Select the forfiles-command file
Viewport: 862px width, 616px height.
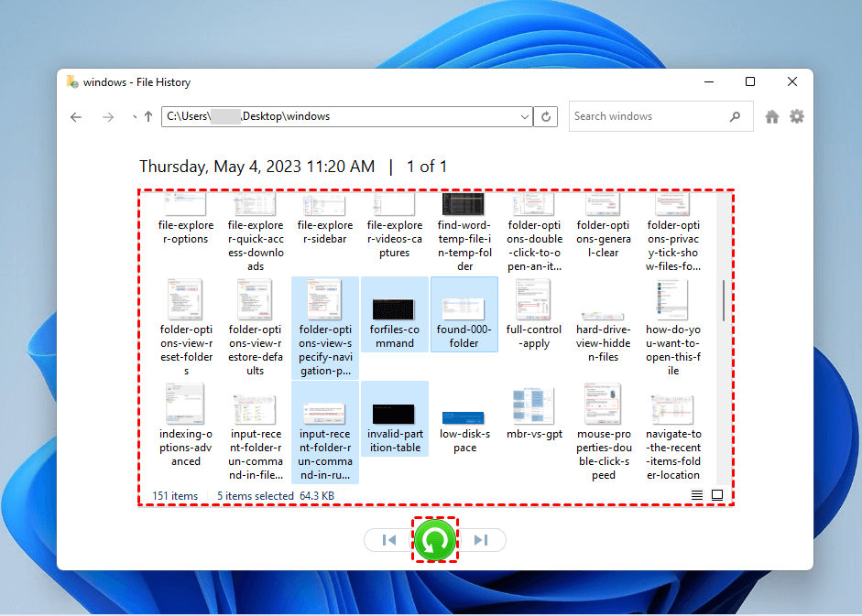point(395,314)
